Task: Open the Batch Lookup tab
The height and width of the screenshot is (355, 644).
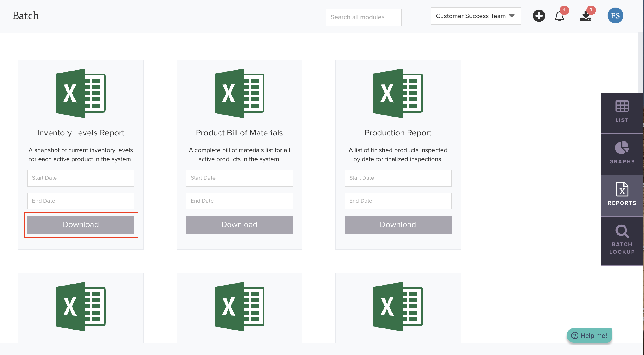Action: click(622, 240)
